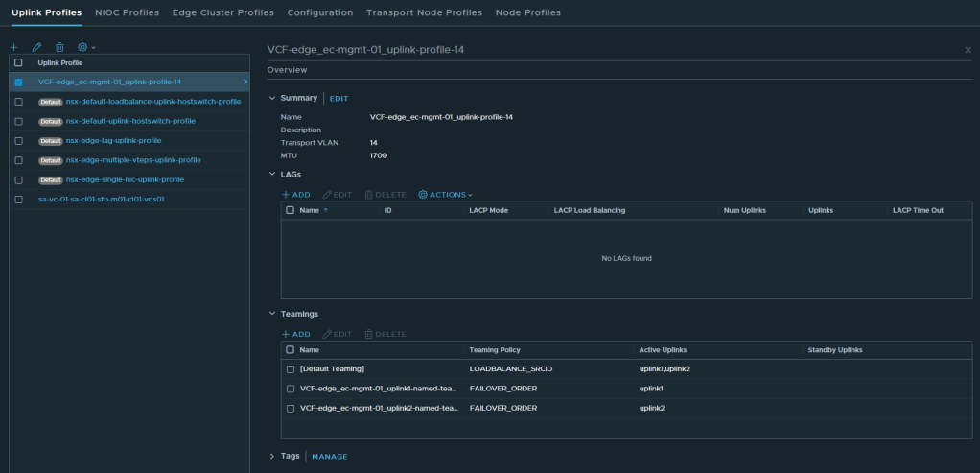The height and width of the screenshot is (473, 980).
Task: Open the Transport Node Profiles tab
Action: [x=424, y=12]
